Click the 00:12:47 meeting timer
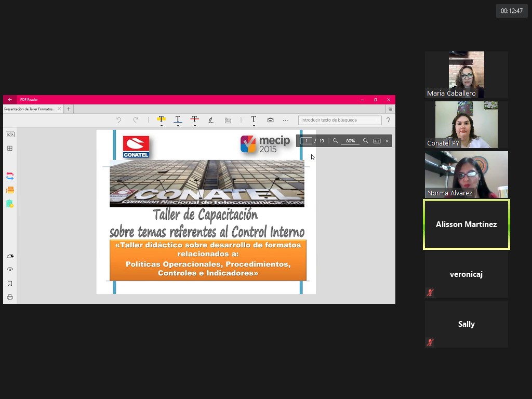 point(512,11)
